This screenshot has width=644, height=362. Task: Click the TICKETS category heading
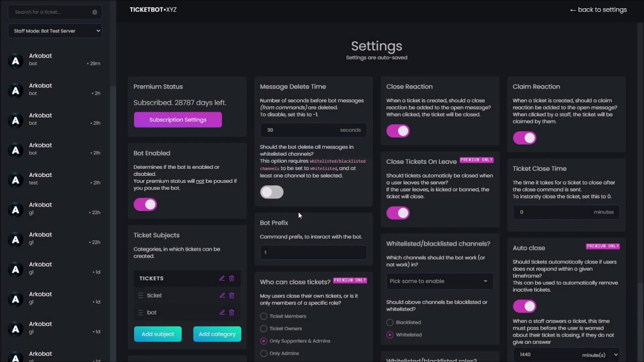(x=151, y=278)
